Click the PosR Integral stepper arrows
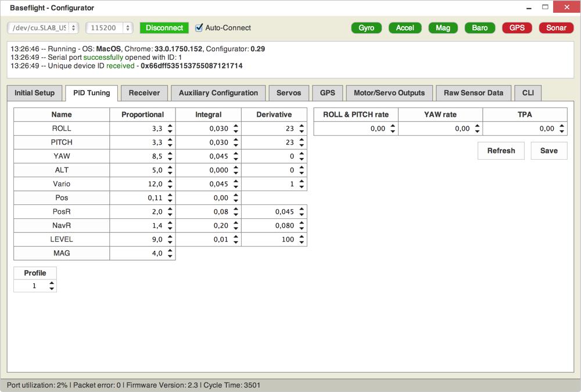This screenshot has width=581, height=392. point(236,211)
